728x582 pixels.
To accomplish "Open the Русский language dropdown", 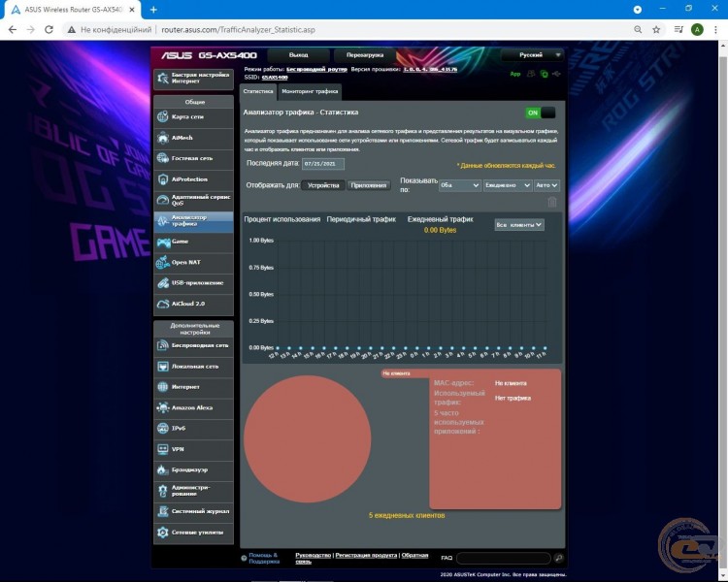I will [x=532, y=54].
